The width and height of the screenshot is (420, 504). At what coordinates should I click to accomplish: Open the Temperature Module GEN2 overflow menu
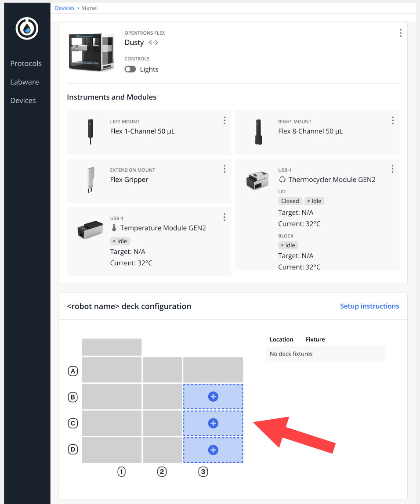point(224,217)
